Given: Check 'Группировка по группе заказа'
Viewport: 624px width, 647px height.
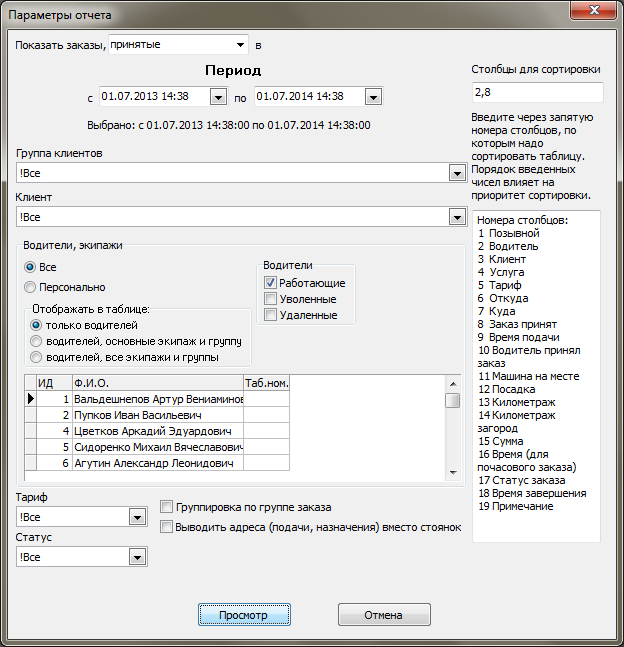Looking at the screenshot, I should (167, 507).
